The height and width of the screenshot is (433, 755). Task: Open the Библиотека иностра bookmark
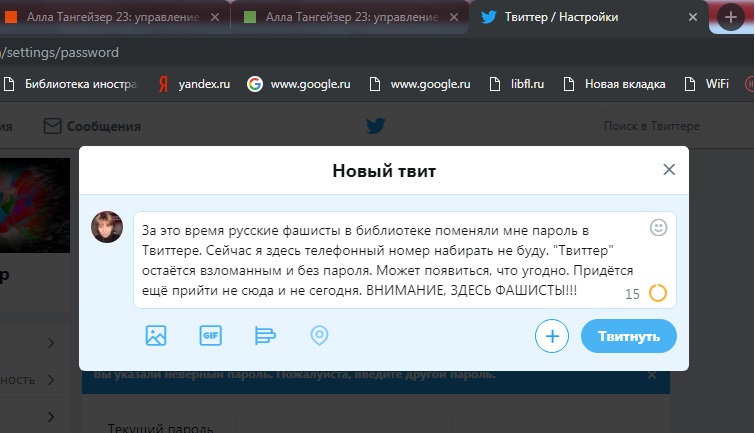pyautogui.click(x=71, y=84)
